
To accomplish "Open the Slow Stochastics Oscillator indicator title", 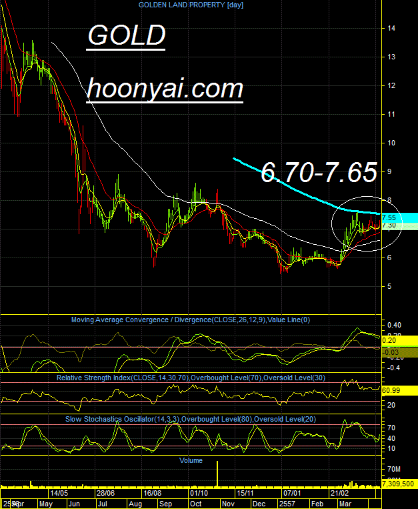I will (191, 419).
